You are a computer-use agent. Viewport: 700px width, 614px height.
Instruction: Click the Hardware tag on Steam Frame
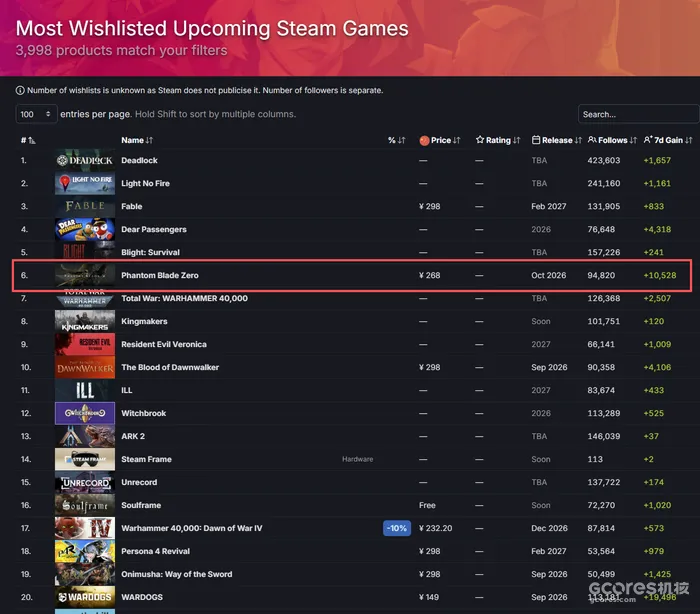[358, 459]
